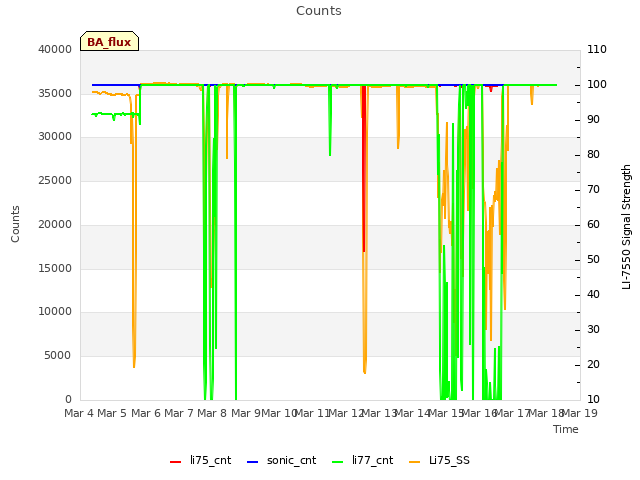Click the Mar 8 date tick
Image resolution: width=640 pixels, height=480 pixels.
[x=212, y=413]
